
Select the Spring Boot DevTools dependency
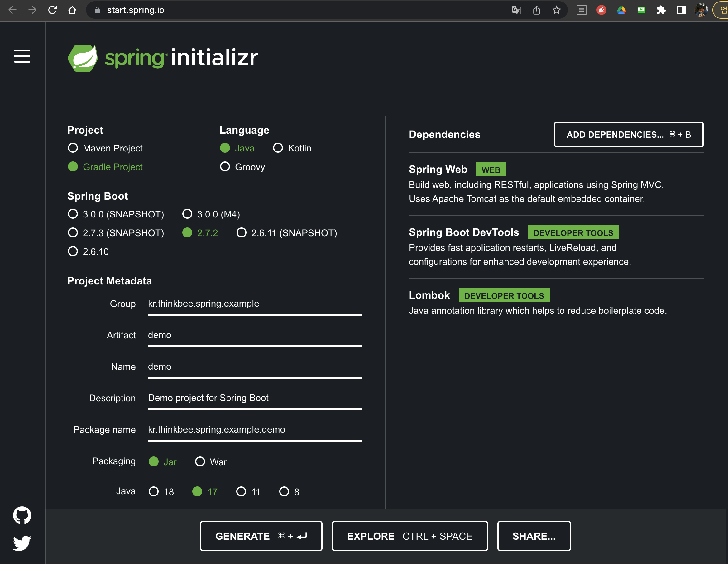556,247
